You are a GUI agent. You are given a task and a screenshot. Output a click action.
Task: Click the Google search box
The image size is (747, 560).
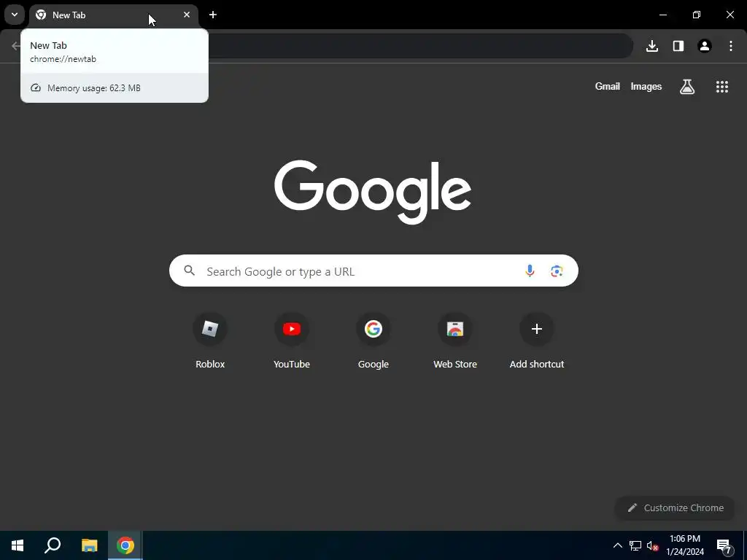(373, 271)
